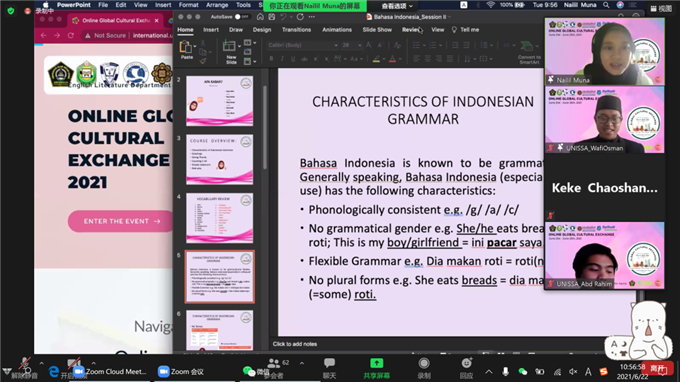Open the more options ellipsis in title bar

pyautogui.click(x=312, y=17)
